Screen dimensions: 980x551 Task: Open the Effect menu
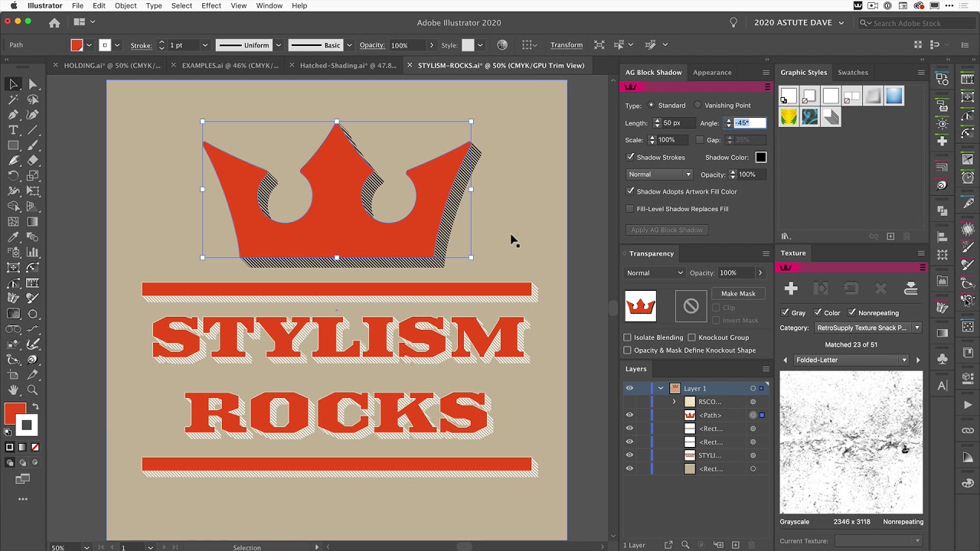(211, 5)
